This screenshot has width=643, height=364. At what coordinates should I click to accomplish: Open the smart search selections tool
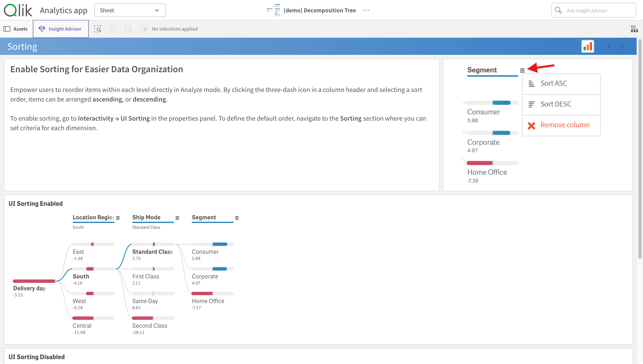97,29
